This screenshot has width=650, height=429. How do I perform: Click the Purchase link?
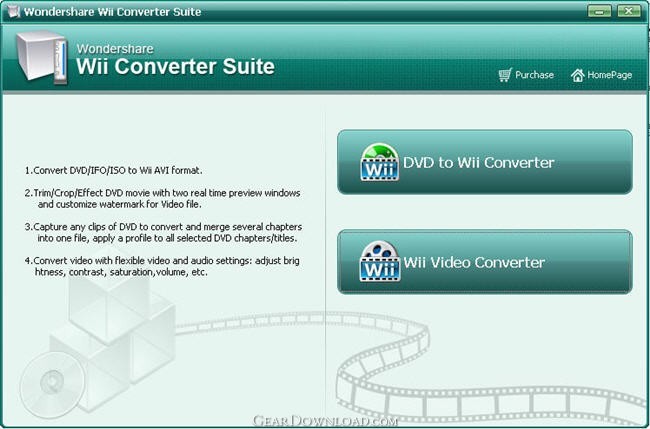tap(526, 75)
